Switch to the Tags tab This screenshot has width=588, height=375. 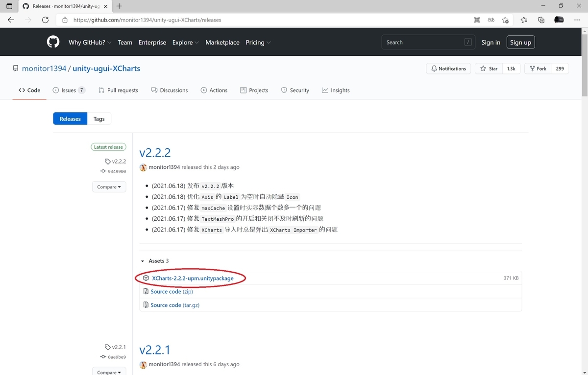99,118
